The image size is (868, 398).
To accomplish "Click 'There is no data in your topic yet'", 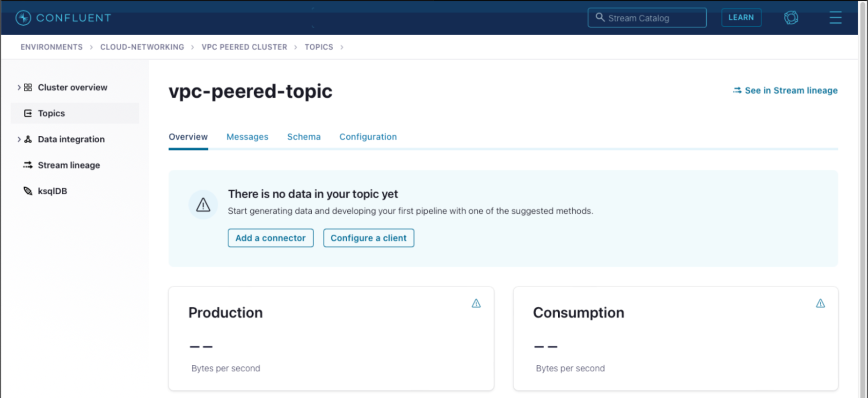I will pyautogui.click(x=313, y=194).
